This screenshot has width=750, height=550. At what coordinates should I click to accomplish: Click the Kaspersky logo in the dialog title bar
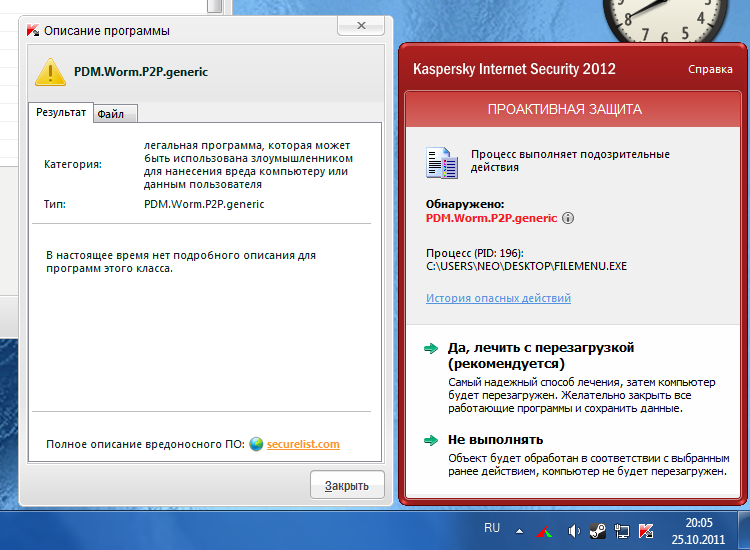pyautogui.click(x=33, y=30)
